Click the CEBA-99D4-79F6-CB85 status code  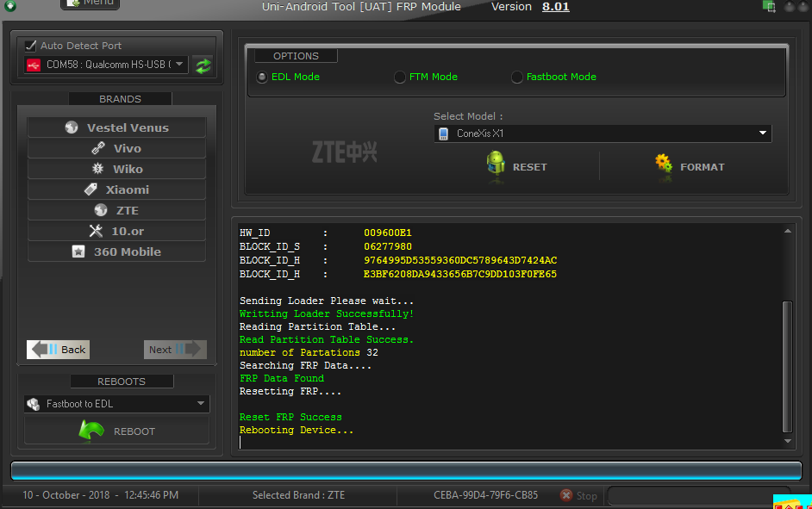coord(486,495)
